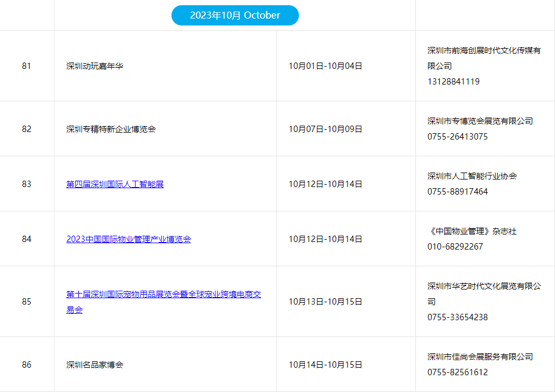The image size is (555, 392).
Task: Click date 10月07日-10月09日
Action: click(325, 129)
